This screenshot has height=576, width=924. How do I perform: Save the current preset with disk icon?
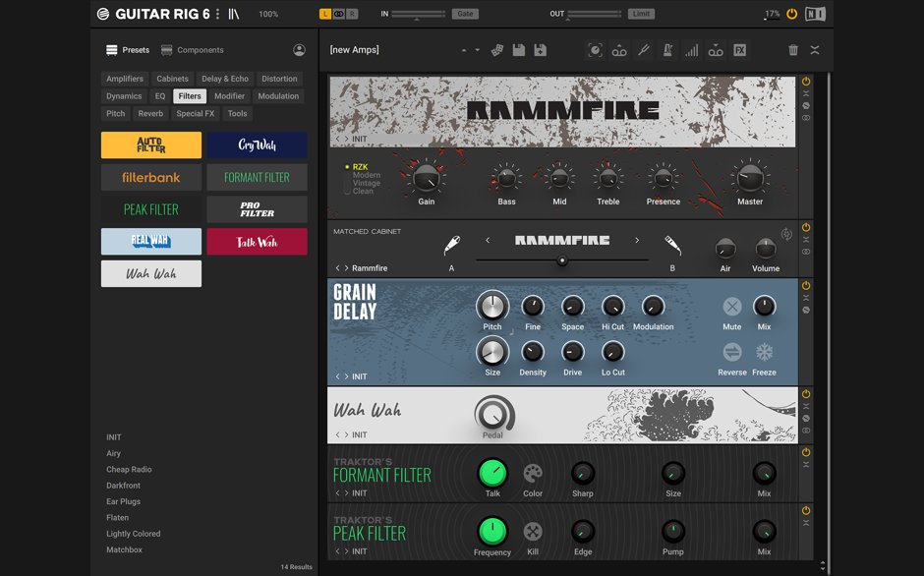[x=519, y=50]
